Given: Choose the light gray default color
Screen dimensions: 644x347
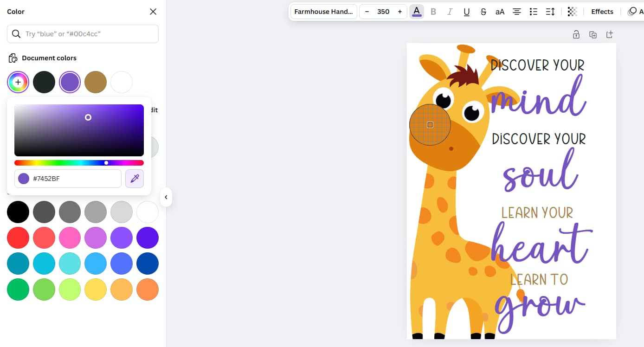Looking at the screenshot, I should point(122,212).
